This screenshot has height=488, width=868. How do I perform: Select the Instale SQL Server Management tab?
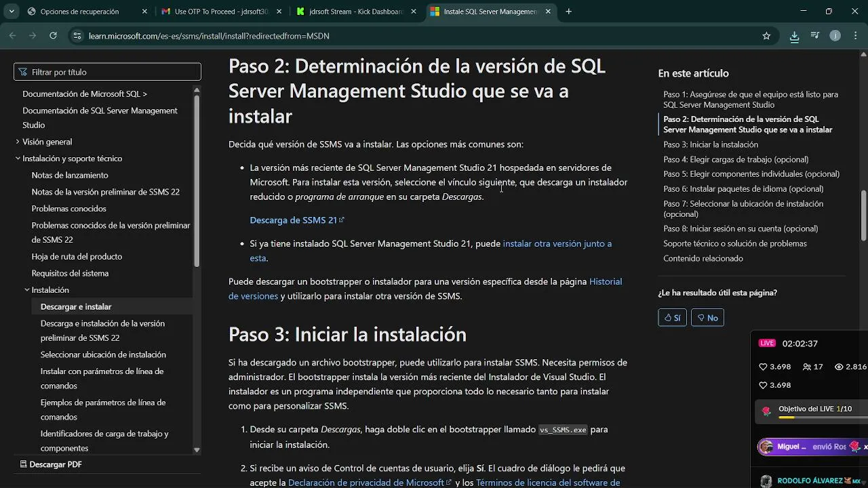coord(492,12)
